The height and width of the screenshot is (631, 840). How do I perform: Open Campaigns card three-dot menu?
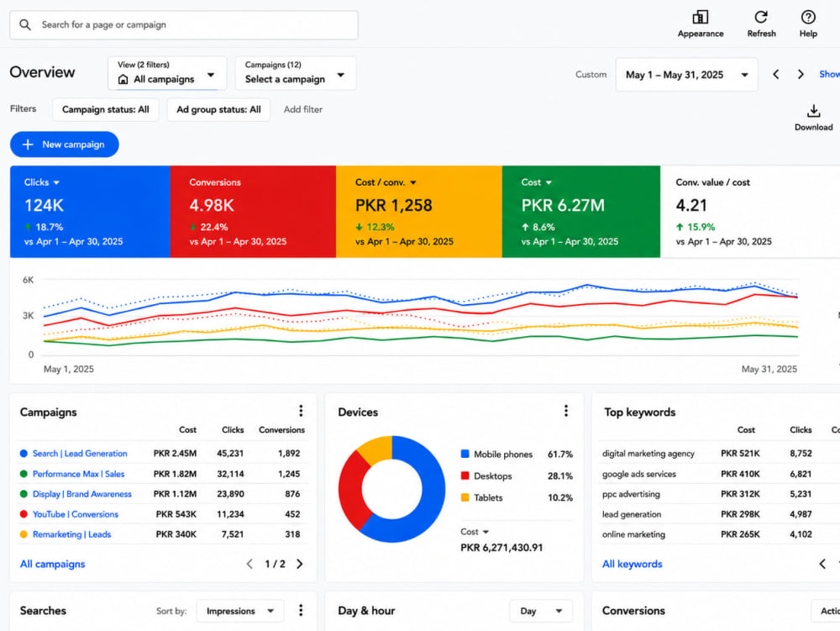[301, 411]
